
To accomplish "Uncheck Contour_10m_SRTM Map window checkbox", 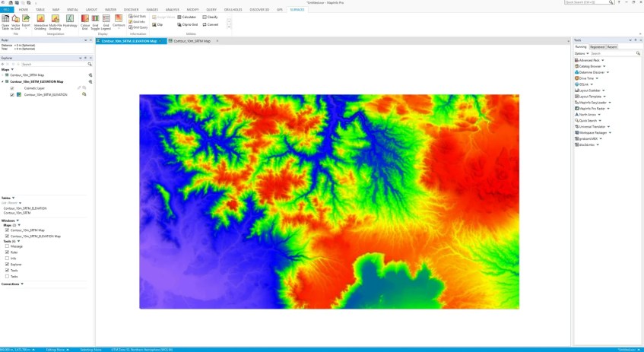I will pyautogui.click(x=7, y=230).
